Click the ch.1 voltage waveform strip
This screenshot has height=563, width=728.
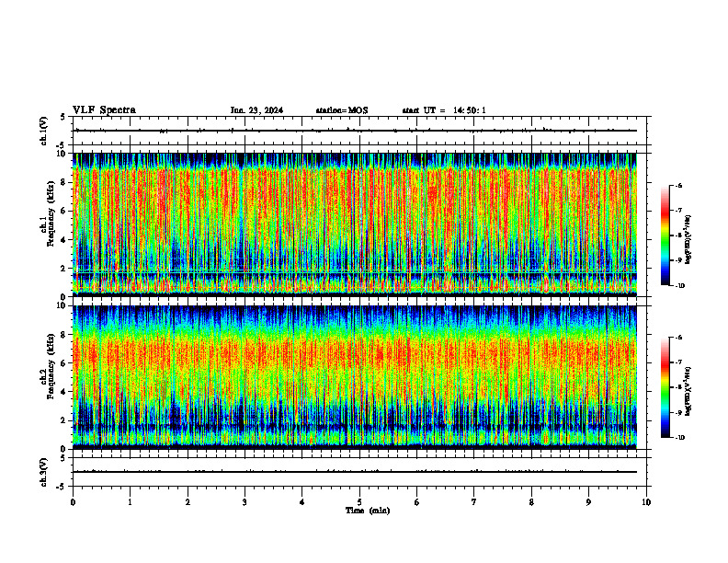tap(355, 131)
